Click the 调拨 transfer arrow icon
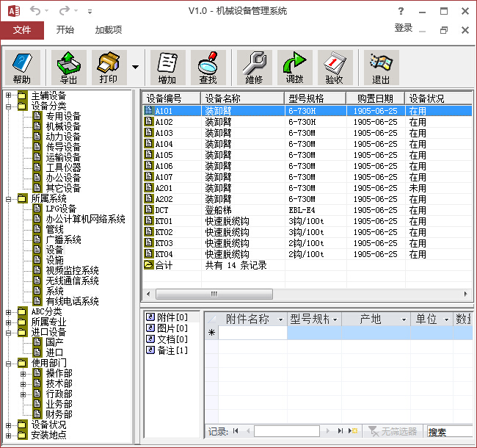 pos(295,68)
